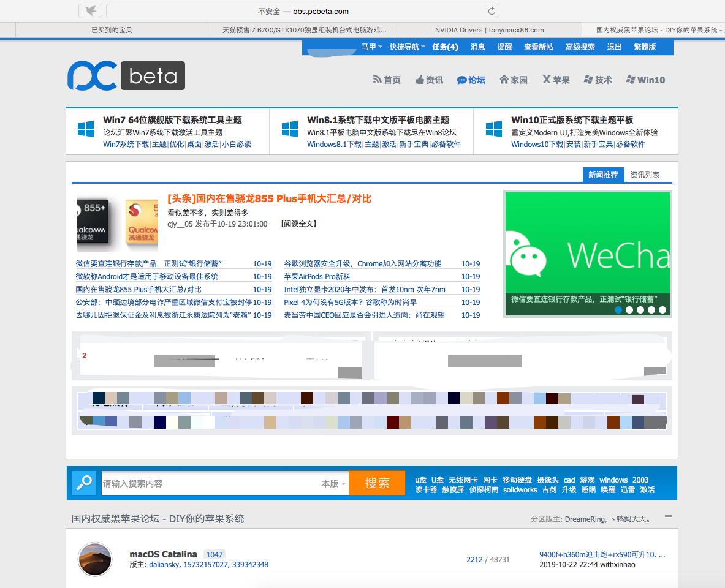Select the second carousel dot
Viewport: 725px width, 588px height.
click(629, 310)
